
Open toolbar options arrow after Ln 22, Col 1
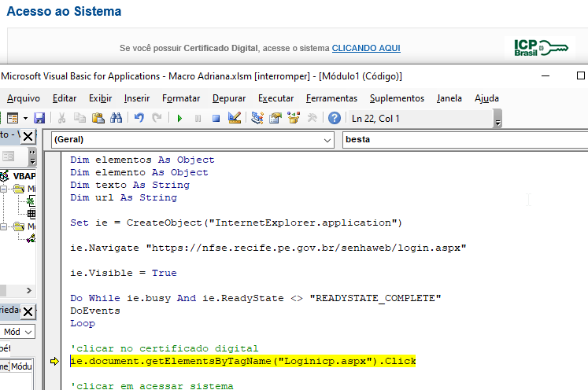click(x=497, y=120)
